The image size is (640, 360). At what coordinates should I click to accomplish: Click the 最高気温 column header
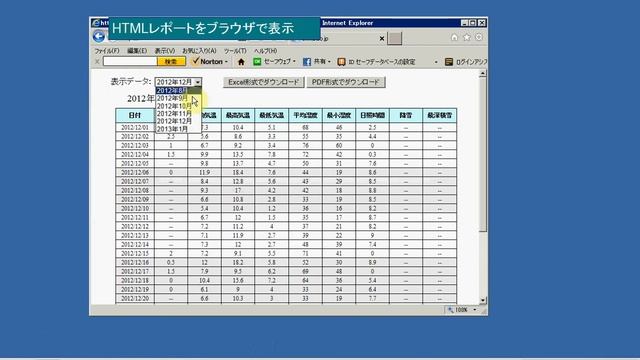pos(238,116)
